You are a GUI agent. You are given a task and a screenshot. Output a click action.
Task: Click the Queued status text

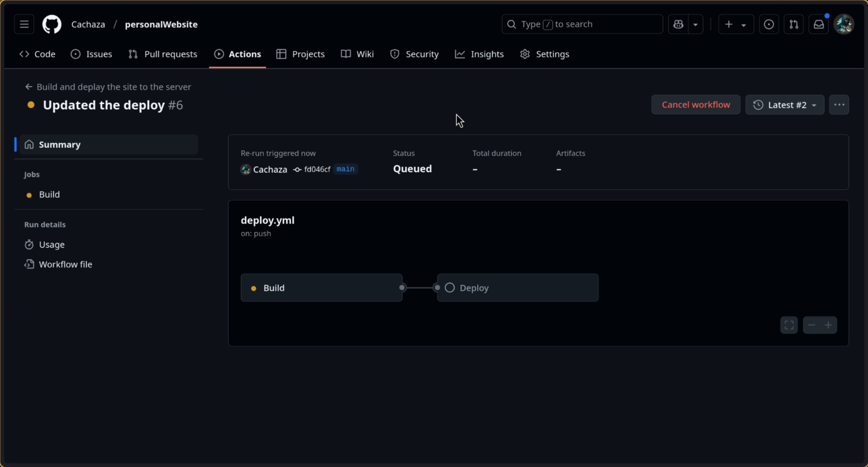point(412,169)
